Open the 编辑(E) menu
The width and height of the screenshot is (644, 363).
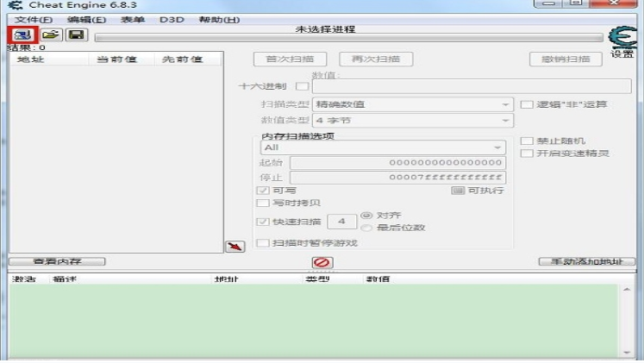(x=87, y=20)
